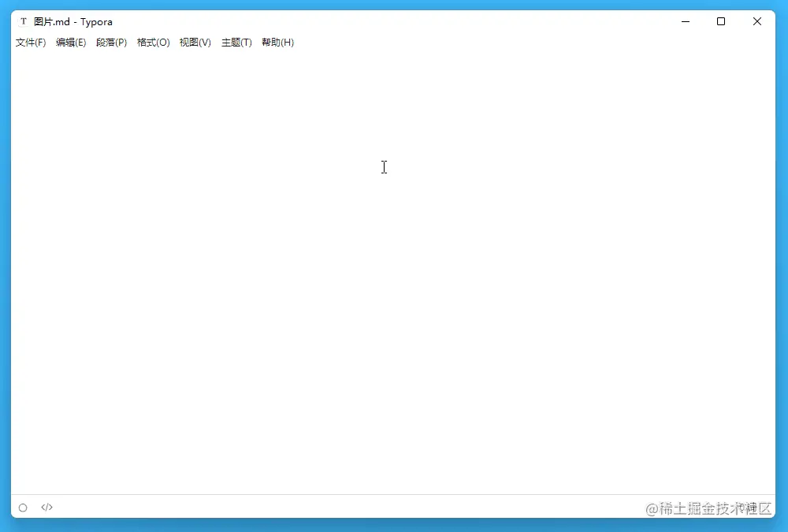
Task: Open the 文件(F) file menu
Action: [30, 43]
